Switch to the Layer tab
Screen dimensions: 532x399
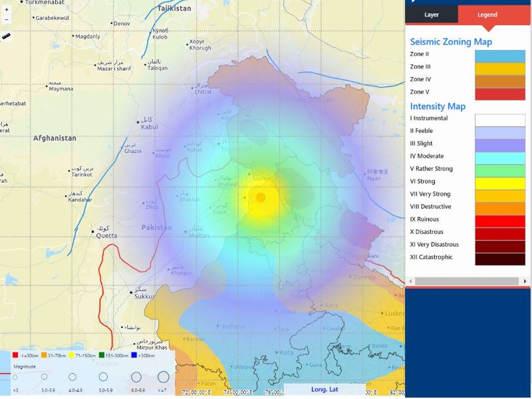[432, 15]
